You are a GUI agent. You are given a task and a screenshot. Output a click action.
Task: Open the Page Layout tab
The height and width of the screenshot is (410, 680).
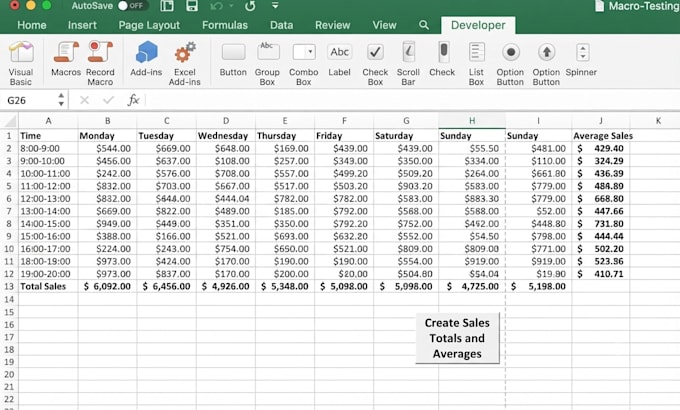(149, 25)
